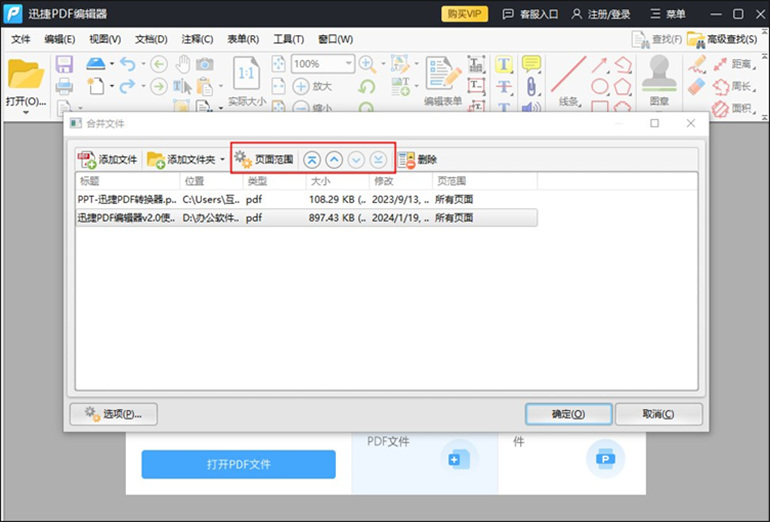Click the greyed Move to Bottom arrow
The image size is (770, 522).
[x=378, y=160]
